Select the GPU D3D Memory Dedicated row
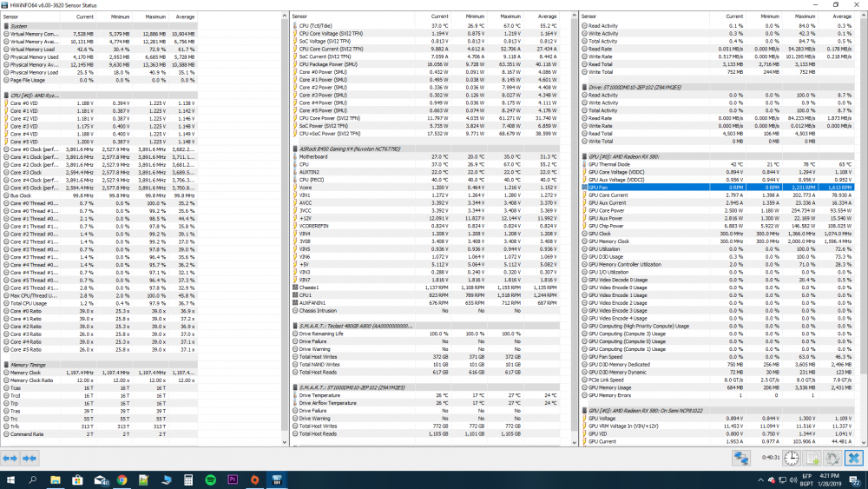 pos(718,365)
